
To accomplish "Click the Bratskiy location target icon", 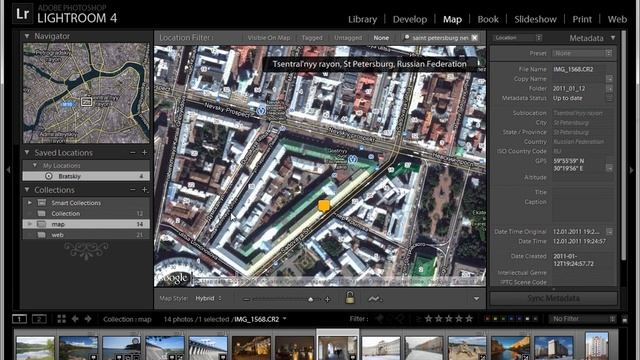I will click(49, 176).
